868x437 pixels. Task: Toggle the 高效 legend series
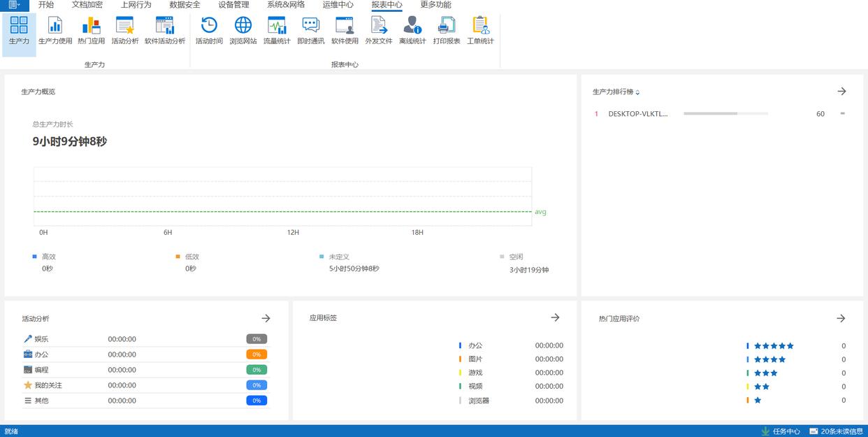pyautogui.click(x=48, y=257)
